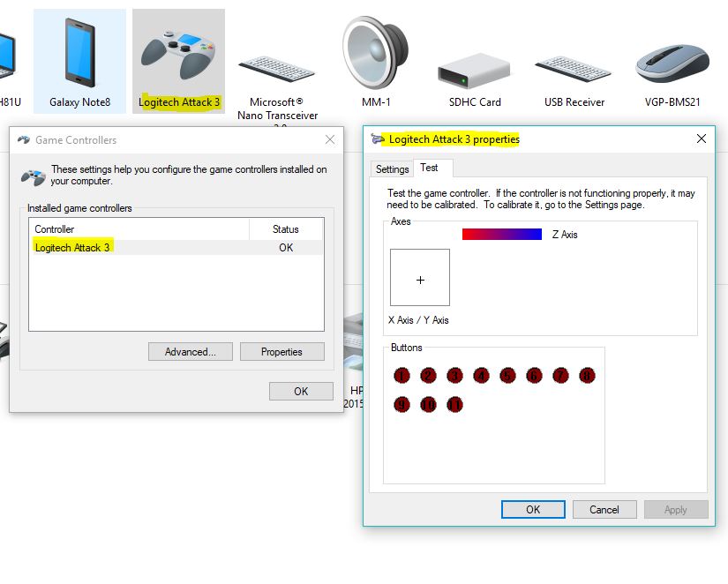
Task: Click the OK status cell
Action: [286, 247]
